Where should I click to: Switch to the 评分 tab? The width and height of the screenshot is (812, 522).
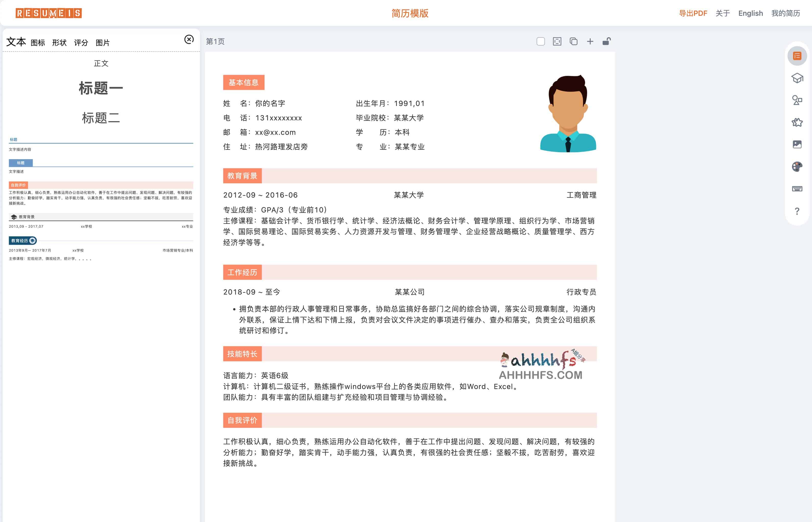[81, 43]
